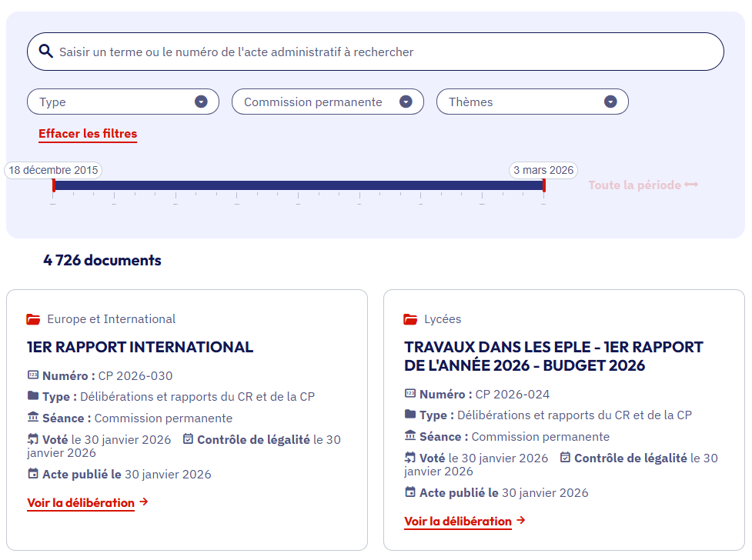
Task: Click the Contrôle de légalité icon in Lycées card
Action: coord(565,458)
